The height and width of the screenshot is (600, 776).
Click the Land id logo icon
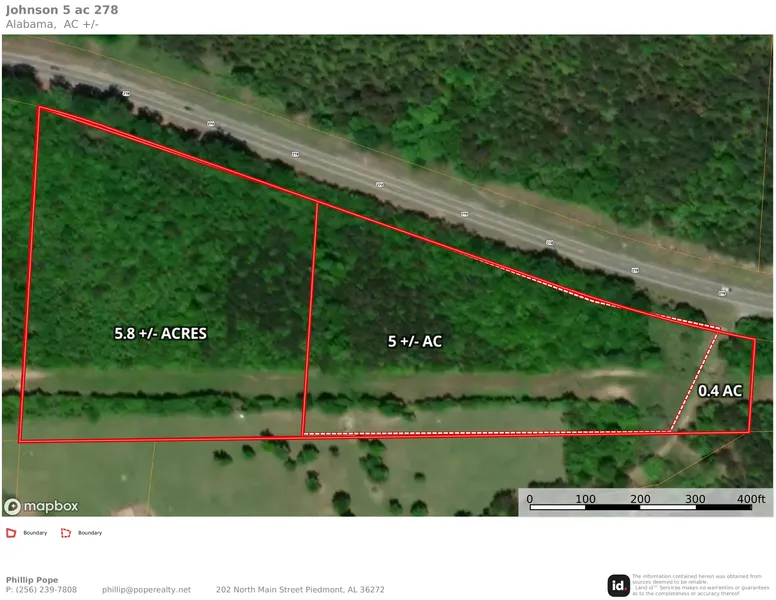[x=618, y=585]
